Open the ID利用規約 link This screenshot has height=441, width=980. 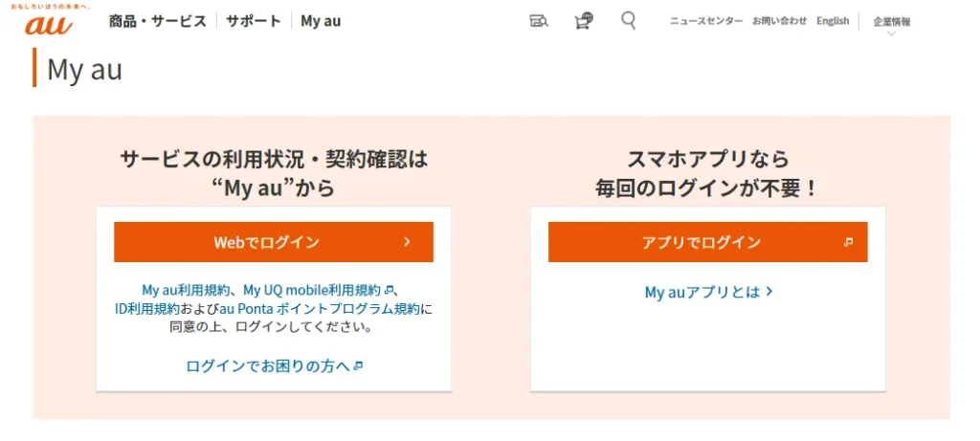click(x=146, y=308)
